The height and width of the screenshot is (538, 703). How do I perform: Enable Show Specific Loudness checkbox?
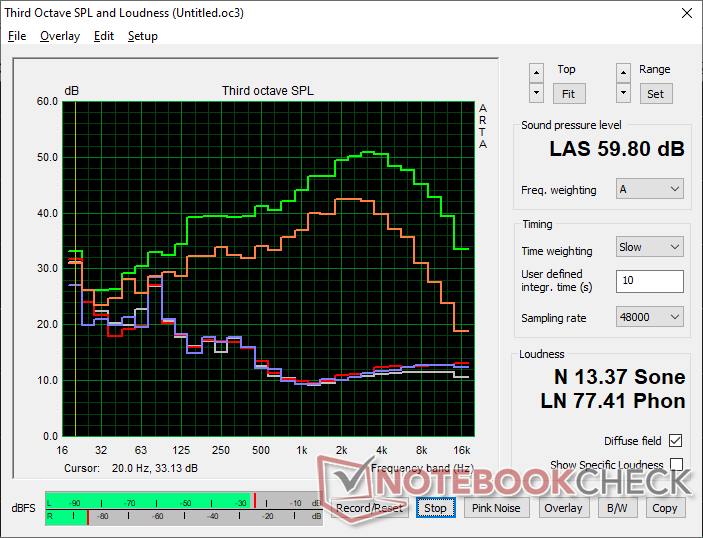tap(676, 465)
